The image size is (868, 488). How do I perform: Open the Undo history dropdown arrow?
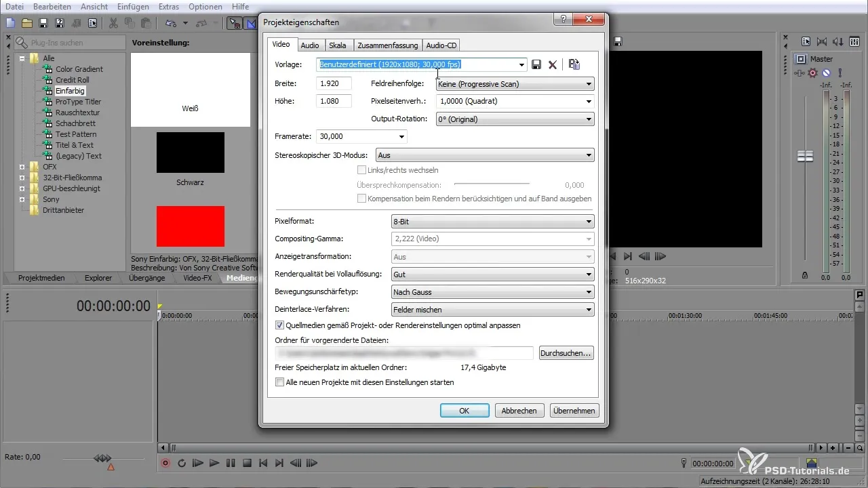[185, 23]
